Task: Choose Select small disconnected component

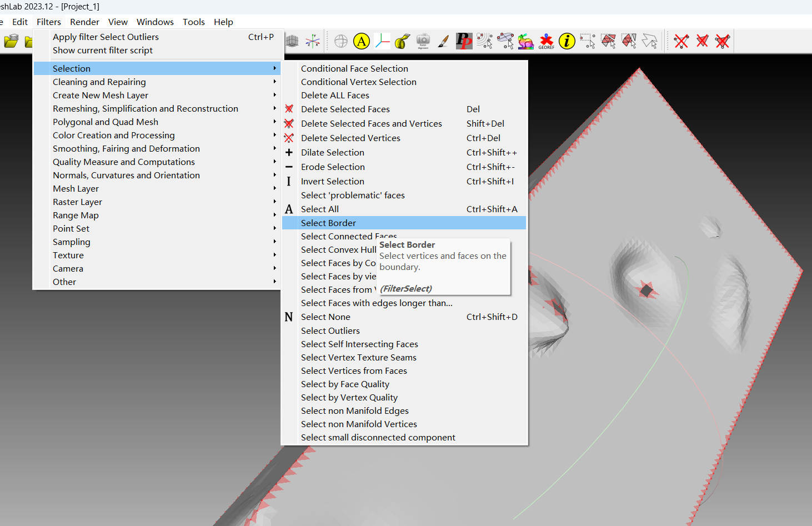Action: pyautogui.click(x=404, y=437)
